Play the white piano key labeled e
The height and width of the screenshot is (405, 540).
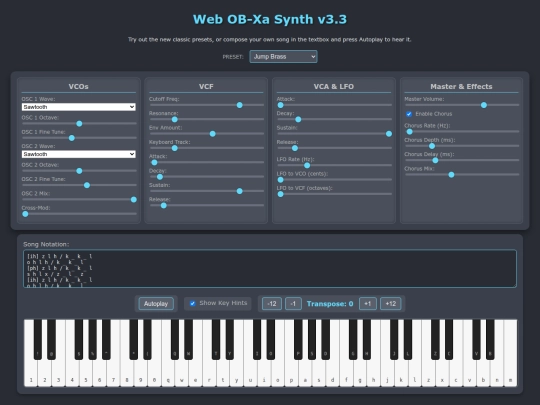point(195,374)
